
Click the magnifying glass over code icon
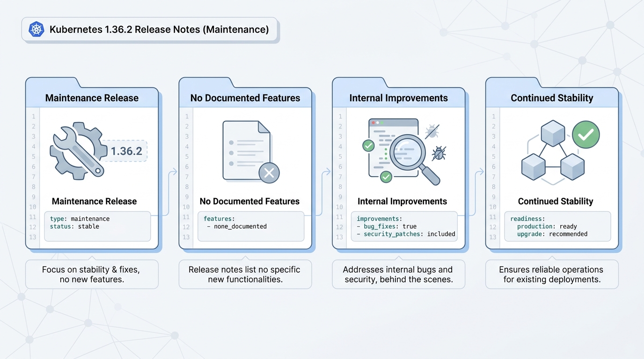[415, 159]
